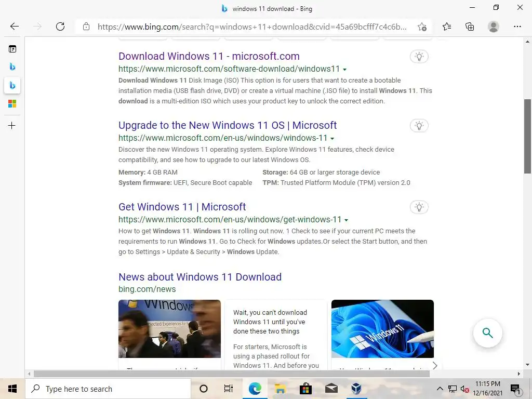Switch to the Microsoft logo vertical tab
This screenshot has height=399, width=532.
coord(12,103)
